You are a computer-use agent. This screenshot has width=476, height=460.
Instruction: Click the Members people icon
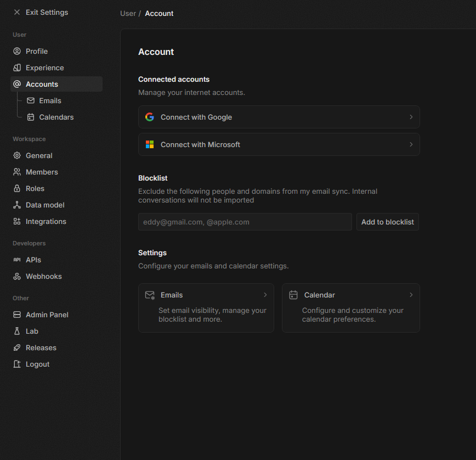(17, 172)
